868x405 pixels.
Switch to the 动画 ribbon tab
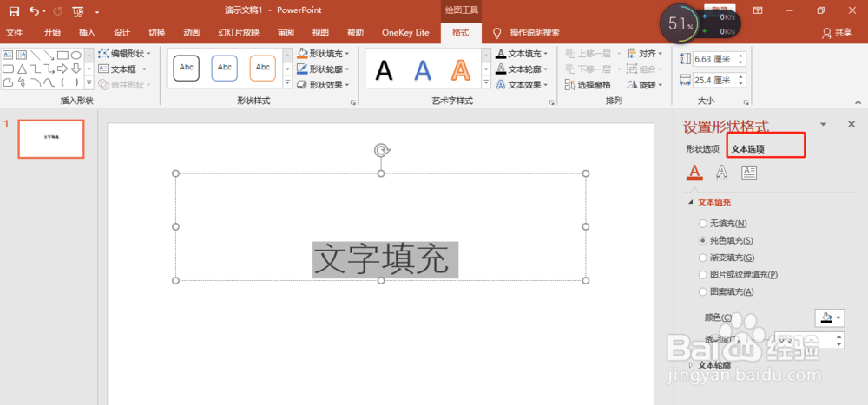click(x=192, y=33)
